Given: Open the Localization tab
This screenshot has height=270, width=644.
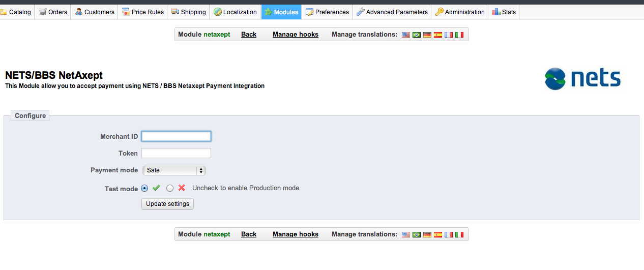Looking at the screenshot, I should tap(236, 12).
